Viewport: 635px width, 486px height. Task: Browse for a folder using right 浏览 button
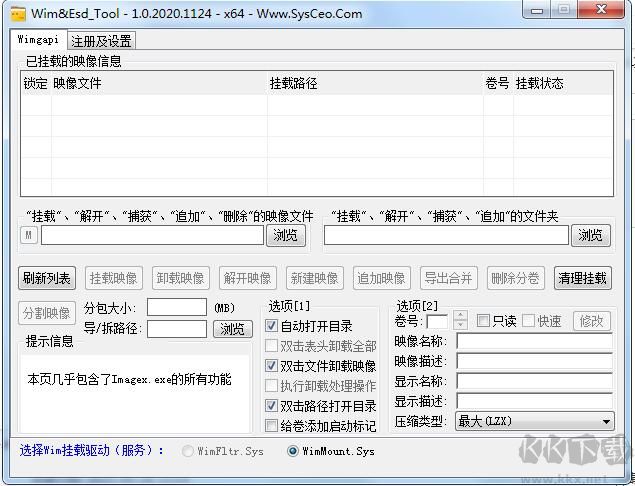(x=590, y=235)
